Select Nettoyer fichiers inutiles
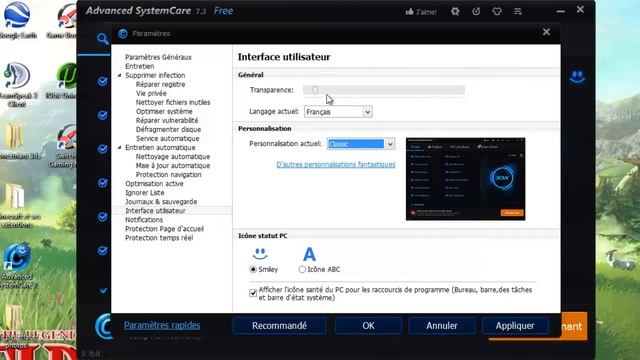This screenshot has width=640, height=360. (173, 102)
